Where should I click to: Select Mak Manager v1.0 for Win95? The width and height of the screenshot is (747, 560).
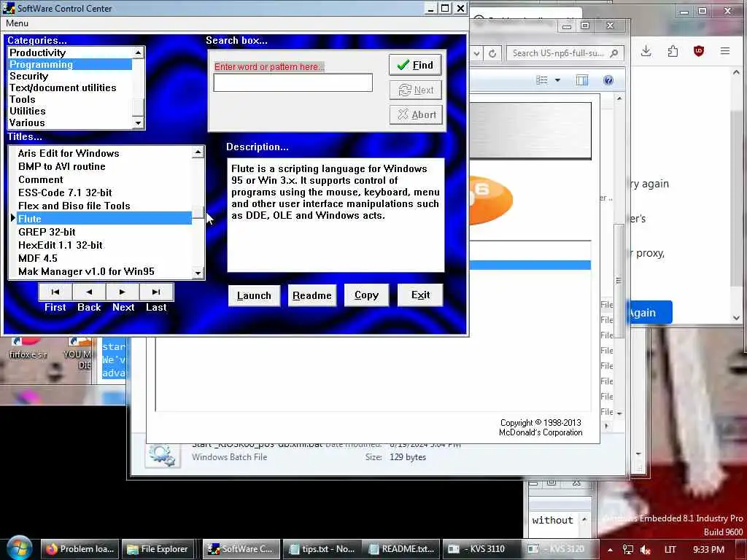(104, 271)
